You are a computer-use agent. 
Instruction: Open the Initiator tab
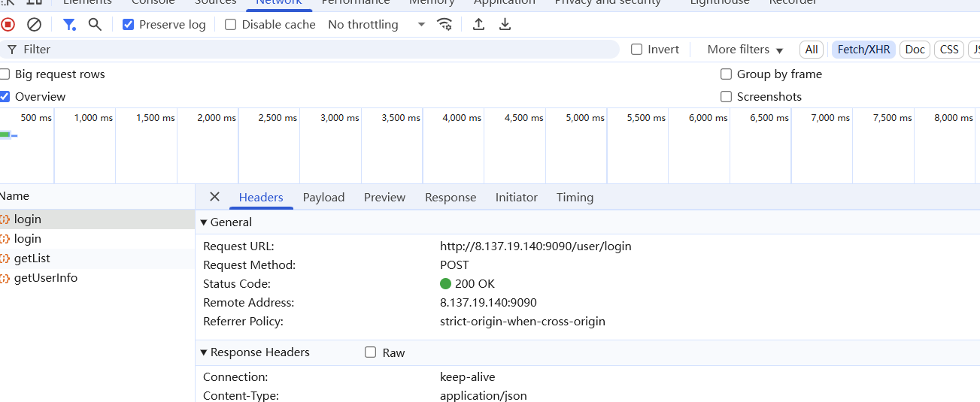(x=516, y=197)
